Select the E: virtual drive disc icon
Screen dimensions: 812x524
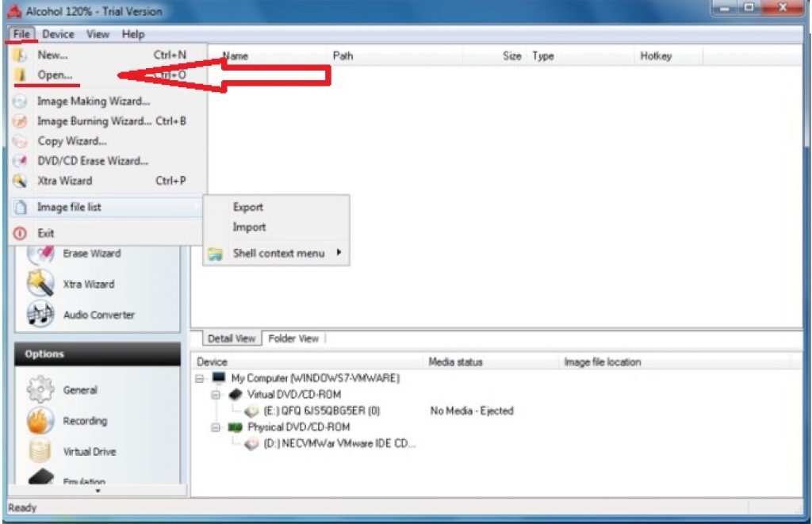(251, 411)
